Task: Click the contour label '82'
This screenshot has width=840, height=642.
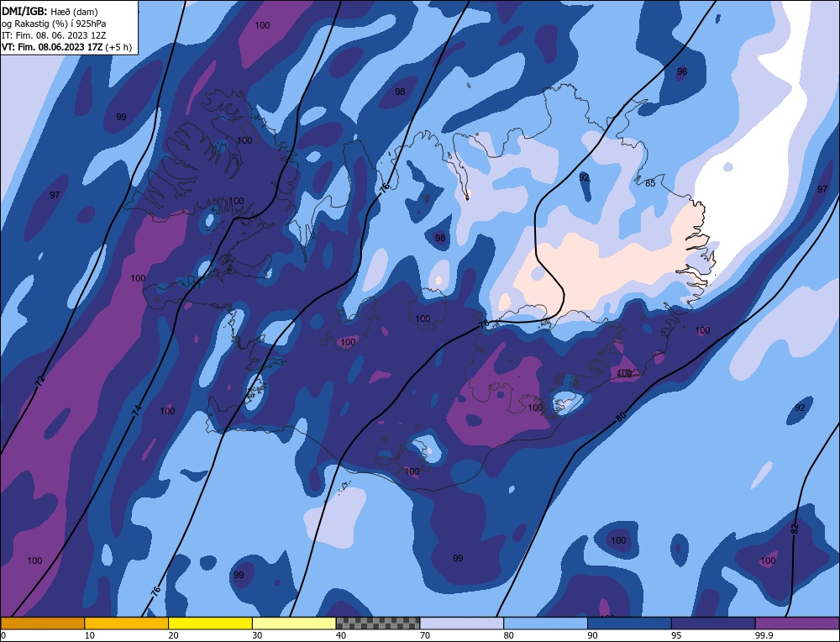Action: (795, 528)
